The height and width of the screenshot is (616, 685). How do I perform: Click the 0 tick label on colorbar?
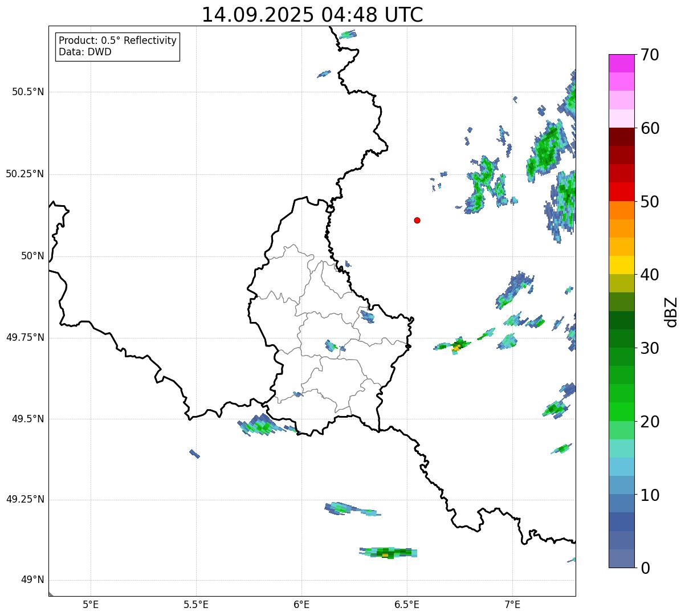645,568
